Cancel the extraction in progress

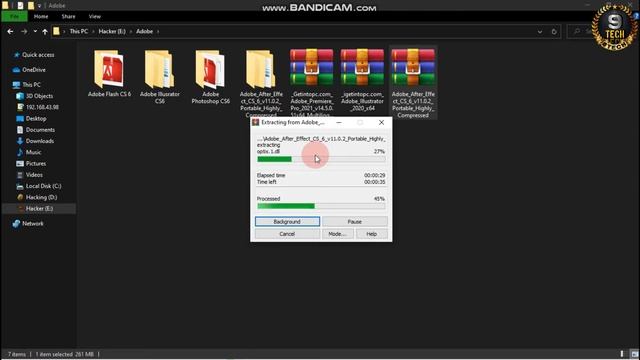287,234
